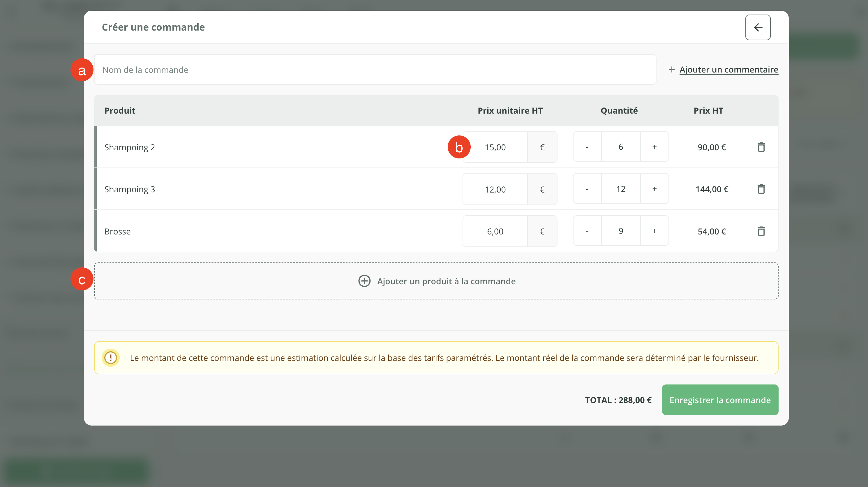
Task: Increase Shampoing 3 quantity with plus
Action: [x=654, y=189]
